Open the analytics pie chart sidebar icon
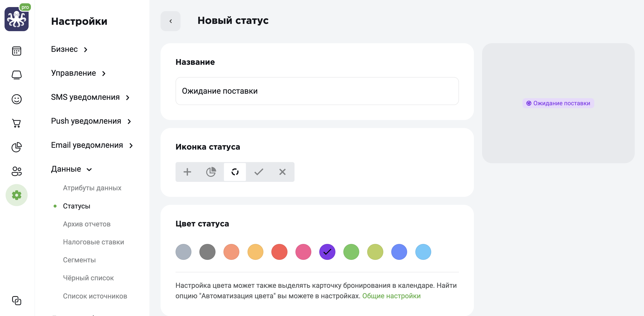Viewport: 644px width, 316px height. (x=17, y=147)
